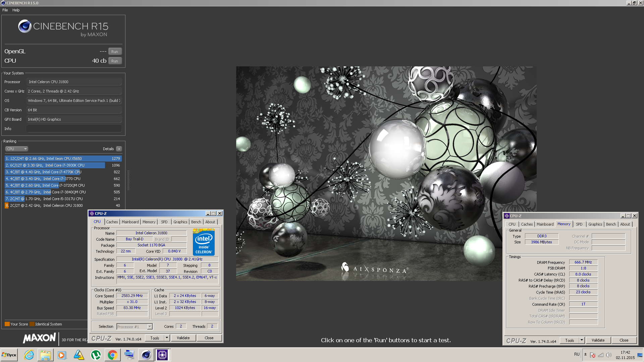
Task: Click the Intel Inside Celeron logo
Action: tap(204, 242)
